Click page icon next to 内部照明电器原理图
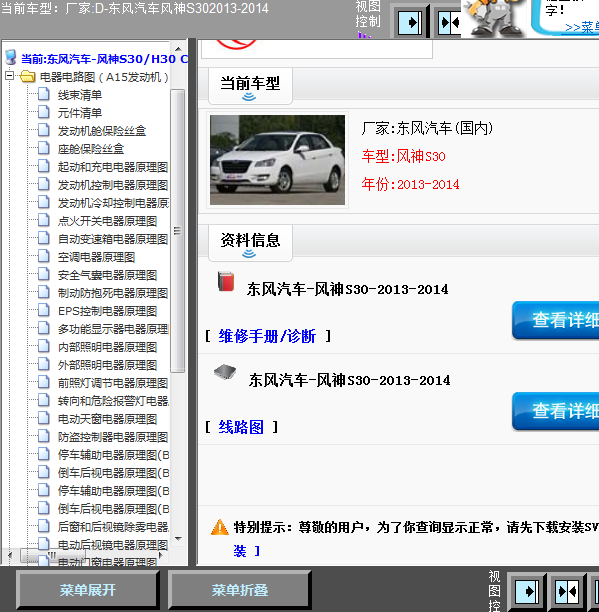The width and height of the screenshot is (599, 612). [44, 346]
